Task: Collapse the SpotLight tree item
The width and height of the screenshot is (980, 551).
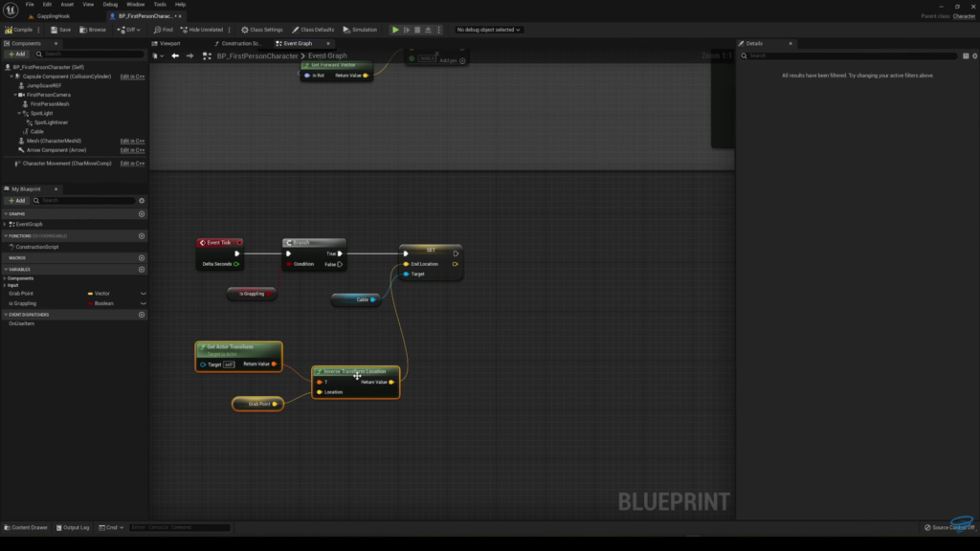Action: tap(19, 113)
